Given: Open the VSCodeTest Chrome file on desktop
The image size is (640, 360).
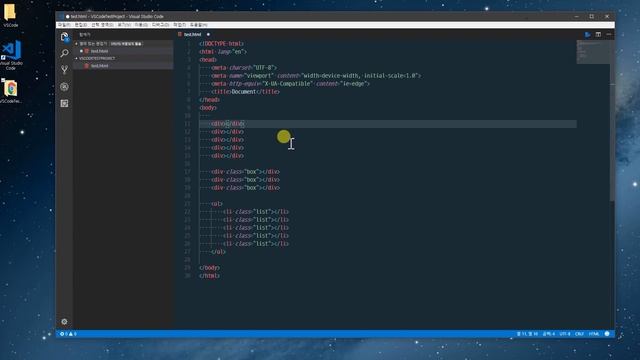Looking at the screenshot, I should click(11, 91).
